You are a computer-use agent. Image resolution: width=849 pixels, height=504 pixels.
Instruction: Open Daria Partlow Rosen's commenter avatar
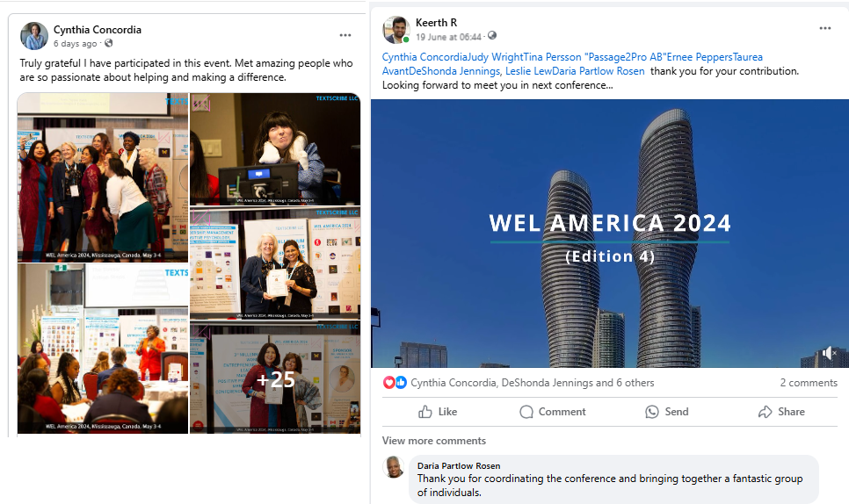tap(394, 467)
